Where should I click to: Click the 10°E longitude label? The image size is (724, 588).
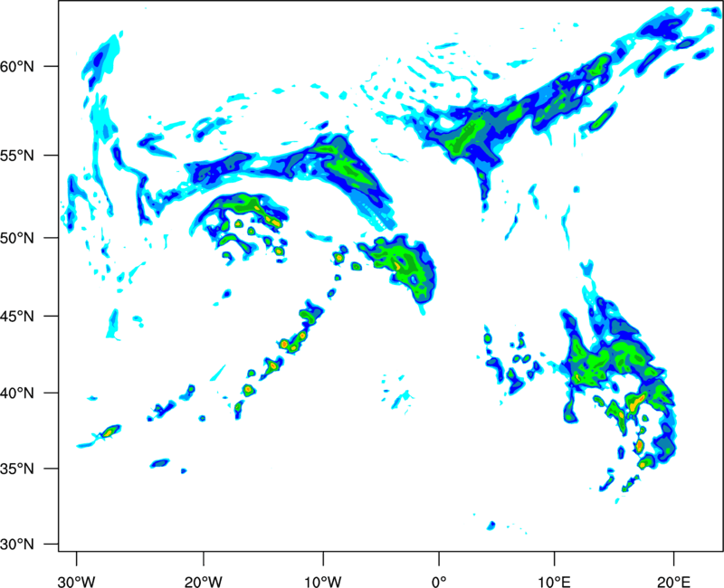[x=554, y=582]
